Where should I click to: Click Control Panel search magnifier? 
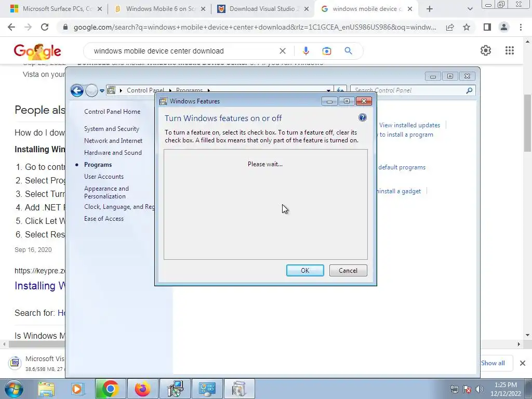click(469, 90)
